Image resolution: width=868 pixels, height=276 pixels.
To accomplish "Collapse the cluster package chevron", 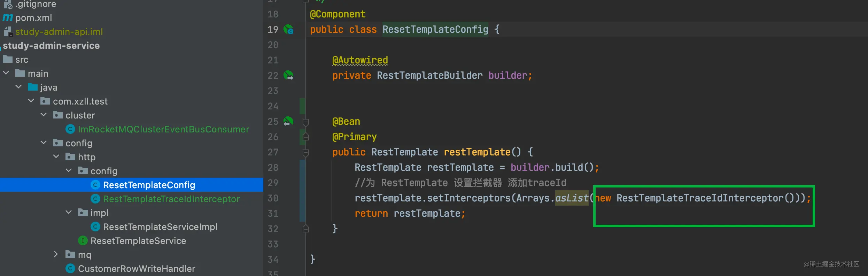I will [44, 115].
